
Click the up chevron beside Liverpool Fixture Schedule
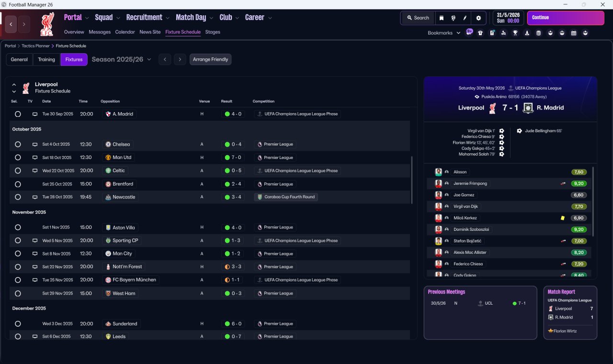click(x=14, y=85)
